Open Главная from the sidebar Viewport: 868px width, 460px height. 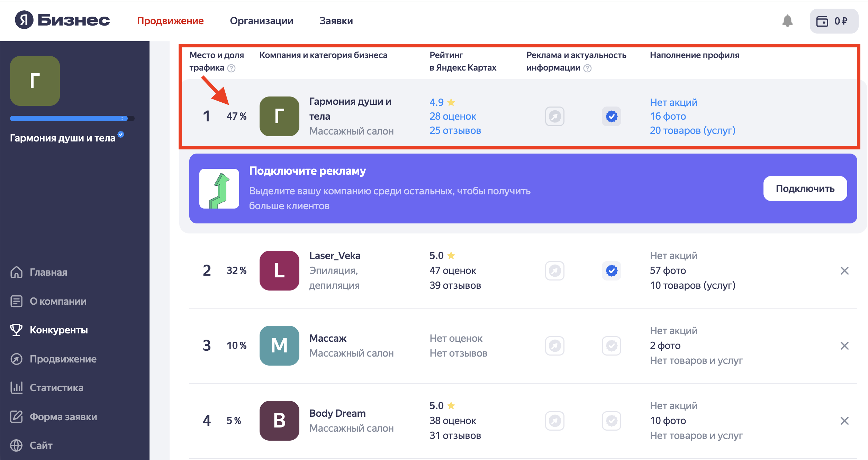click(48, 272)
